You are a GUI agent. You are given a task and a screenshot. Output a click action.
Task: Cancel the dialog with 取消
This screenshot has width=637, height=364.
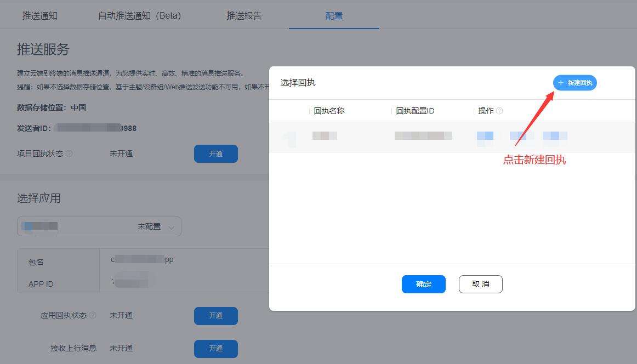[481, 285]
